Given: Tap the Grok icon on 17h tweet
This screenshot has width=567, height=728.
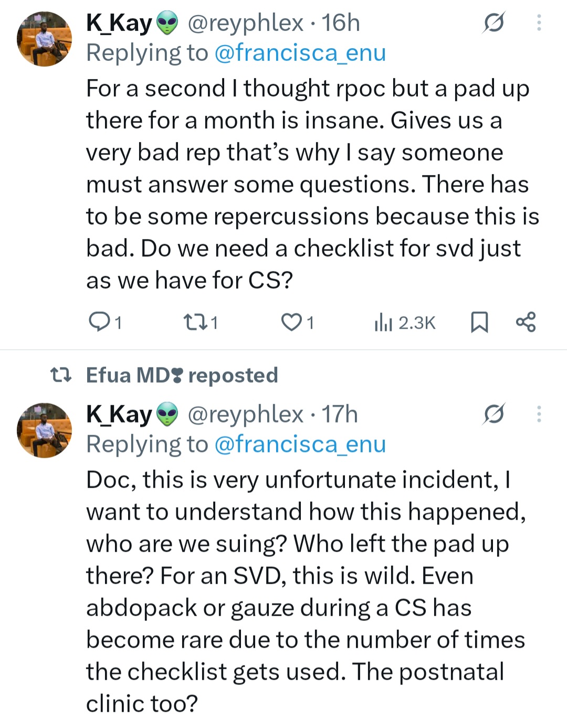Looking at the screenshot, I should pos(494,414).
